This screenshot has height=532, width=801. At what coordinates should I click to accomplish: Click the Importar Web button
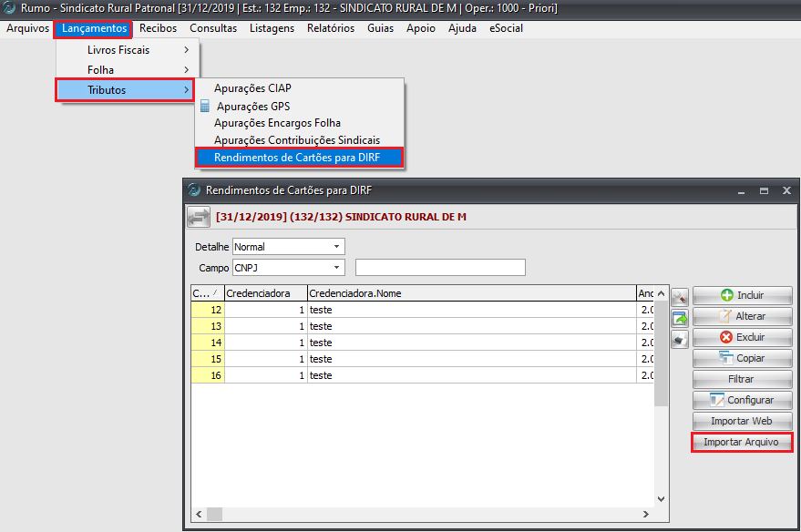click(743, 421)
